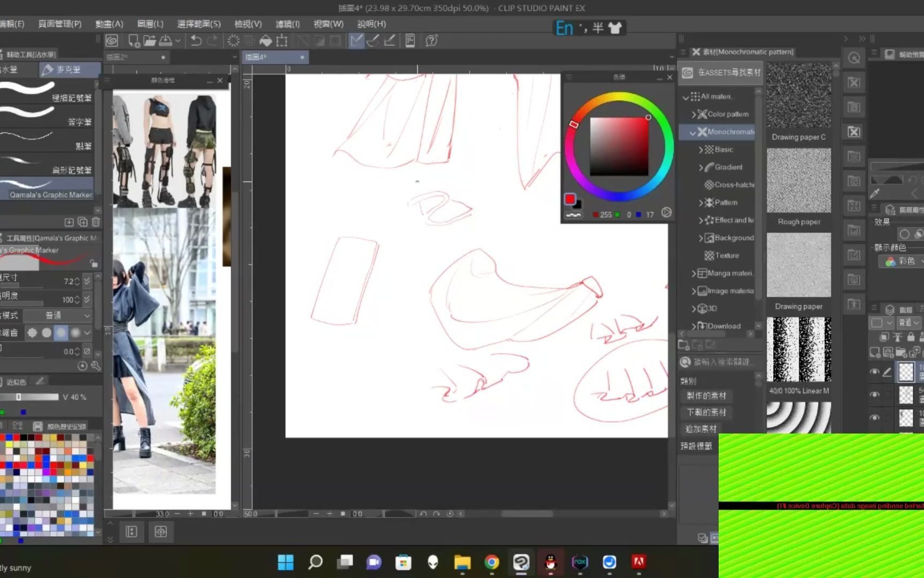Expand the Gradient material folder
The image size is (924, 578).
pos(701,168)
